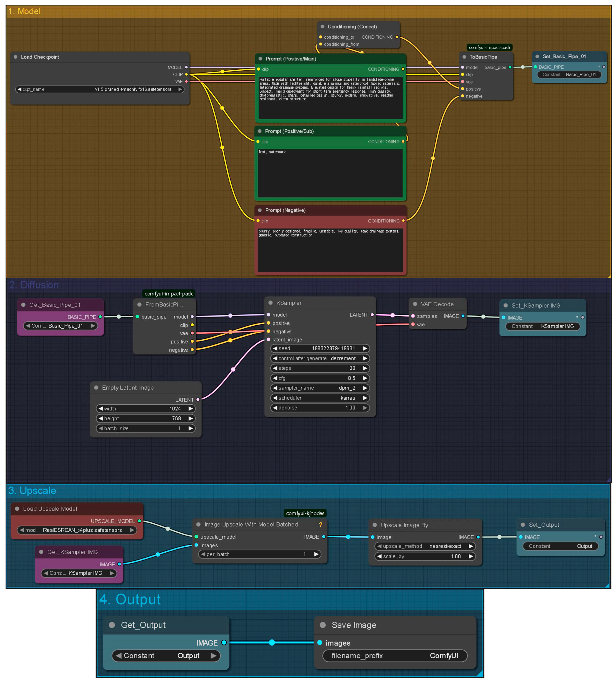The height and width of the screenshot is (683, 616).
Task: Click the Load Checkpoint VAE output socket
Action: coord(187,82)
